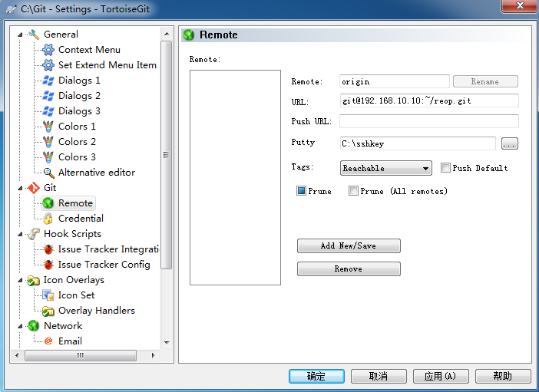Select Overlay Handlers settings page

(x=96, y=311)
